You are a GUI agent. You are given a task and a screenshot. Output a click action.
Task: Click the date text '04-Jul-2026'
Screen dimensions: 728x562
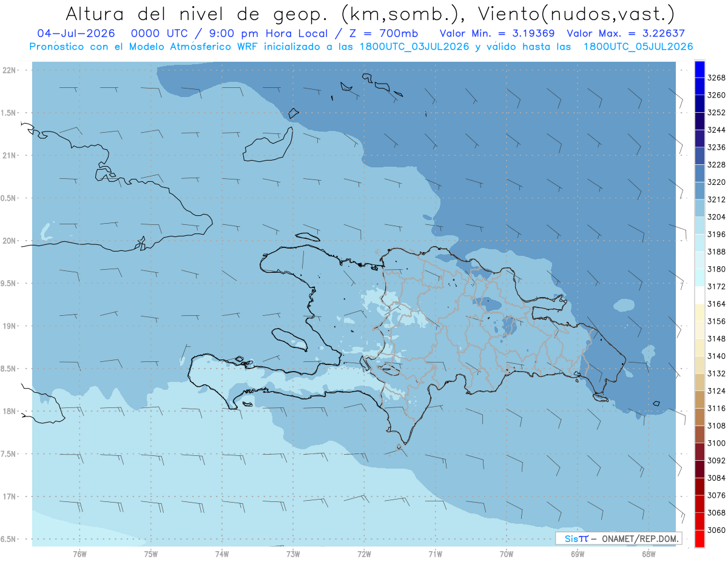pos(76,33)
